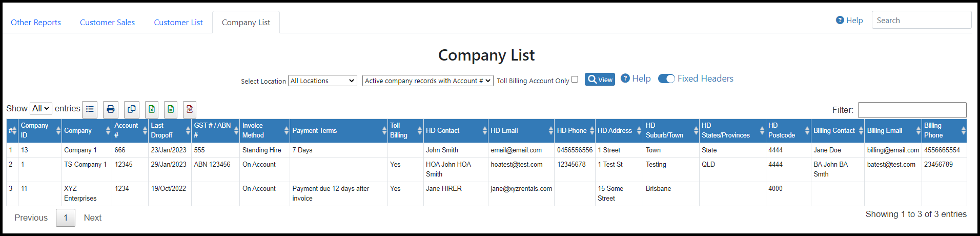Click the print table icon

click(x=111, y=109)
